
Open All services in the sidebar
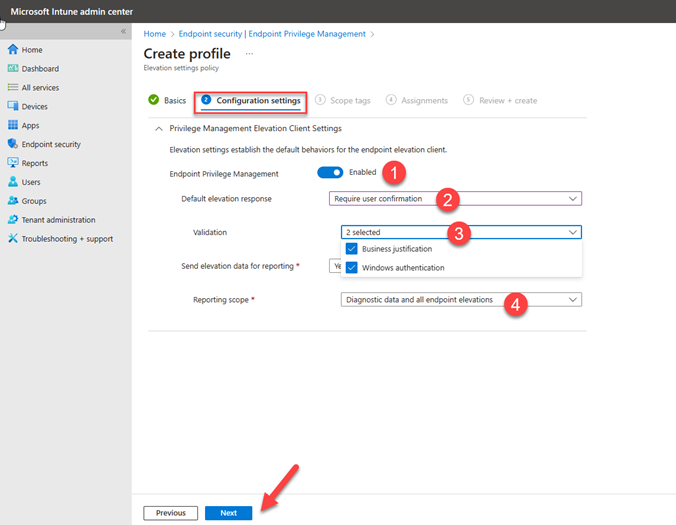(x=40, y=88)
